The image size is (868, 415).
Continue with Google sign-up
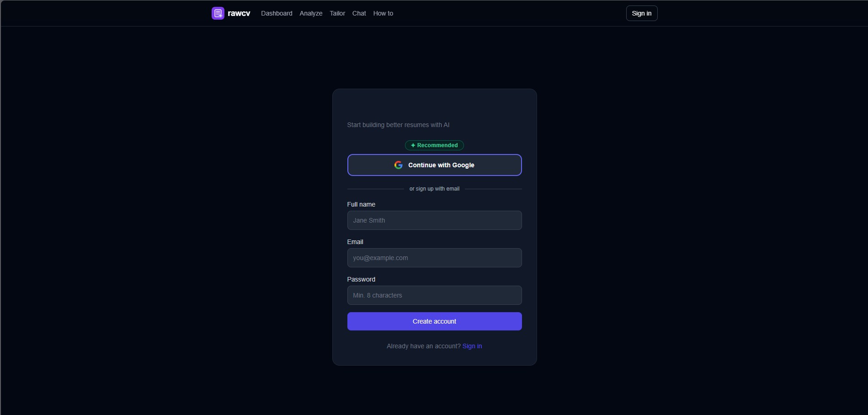tap(434, 165)
